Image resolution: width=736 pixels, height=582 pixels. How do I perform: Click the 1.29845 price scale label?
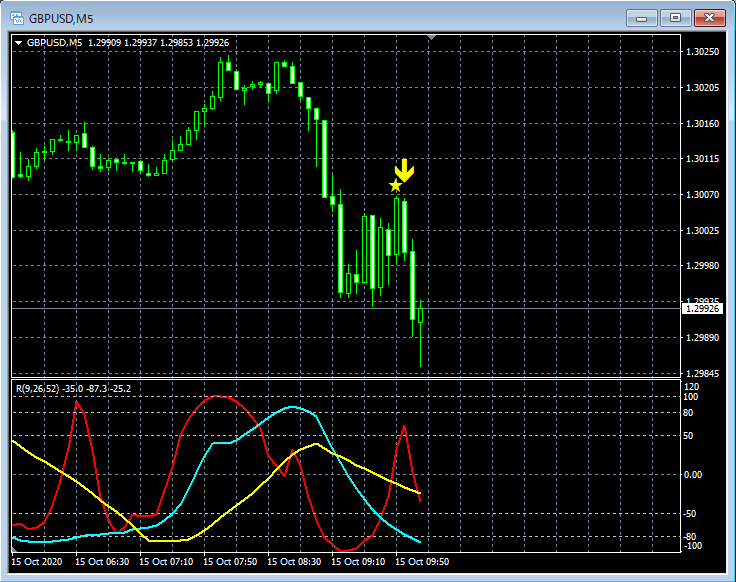coord(703,373)
